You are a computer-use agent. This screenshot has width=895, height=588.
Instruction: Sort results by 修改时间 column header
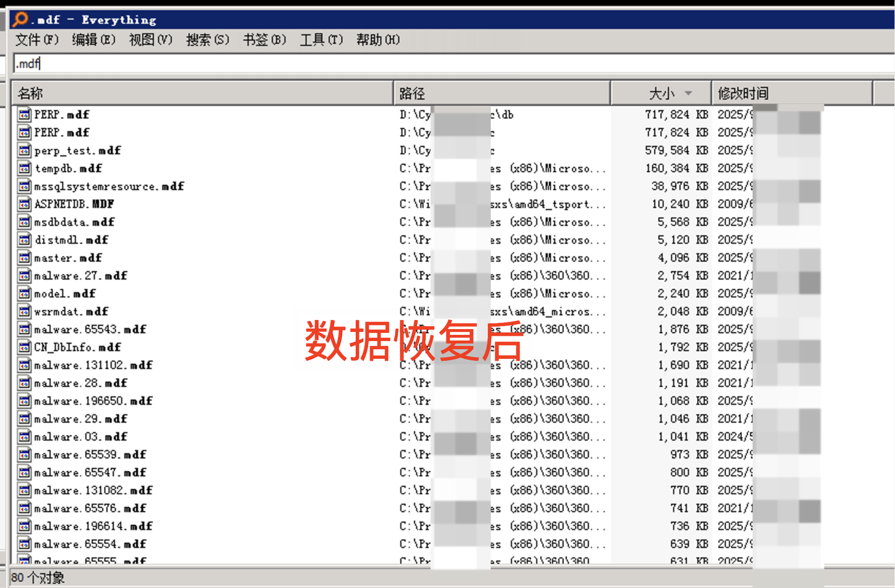point(791,93)
